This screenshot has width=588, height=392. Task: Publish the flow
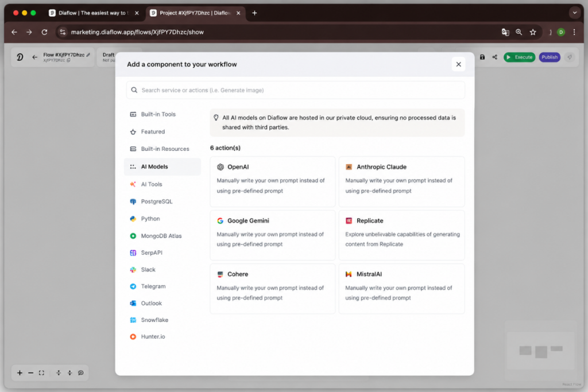click(550, 57)
